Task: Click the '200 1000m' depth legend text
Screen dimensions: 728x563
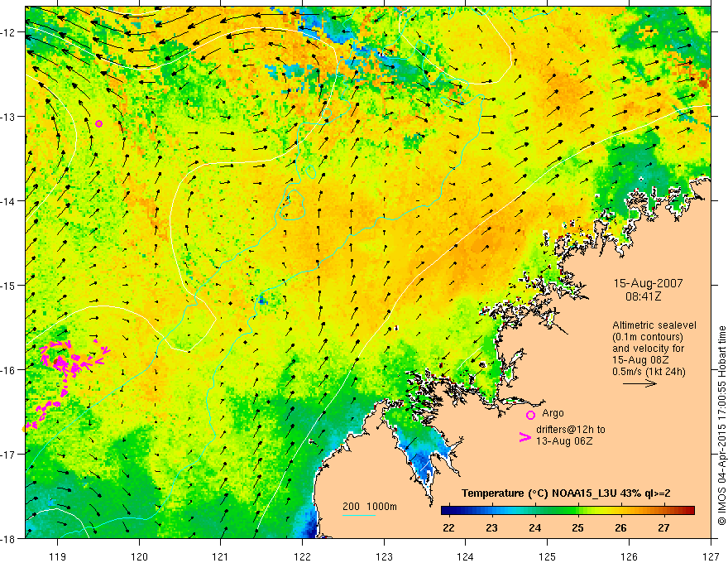Action: (x=370, y=507)
